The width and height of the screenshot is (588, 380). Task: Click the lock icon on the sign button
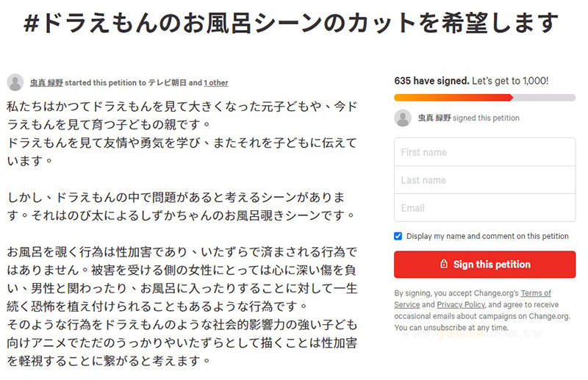pyautogui.click(x=443, y=265)
